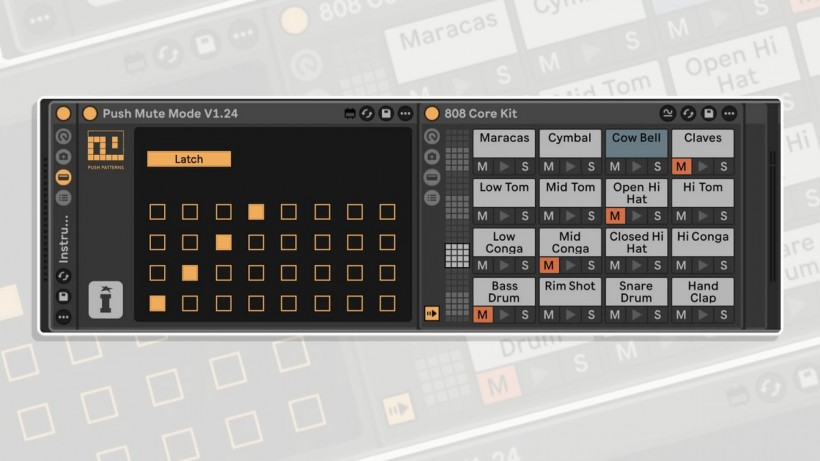Click the camera icon on the Instrument container strip
The height and width of the screenshot is (461, 820).
pyautogui.click(x=63, y=156)
